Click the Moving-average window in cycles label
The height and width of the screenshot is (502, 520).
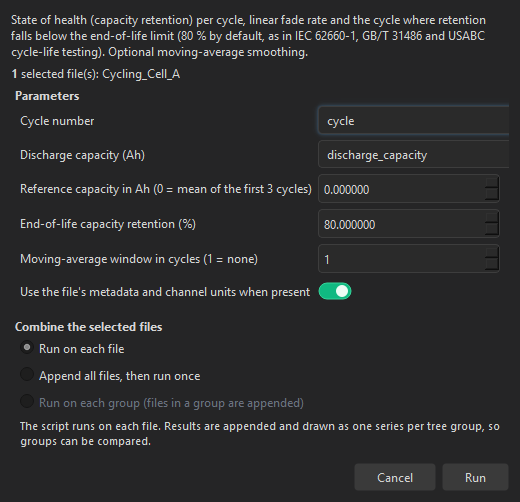click(139, 259)
